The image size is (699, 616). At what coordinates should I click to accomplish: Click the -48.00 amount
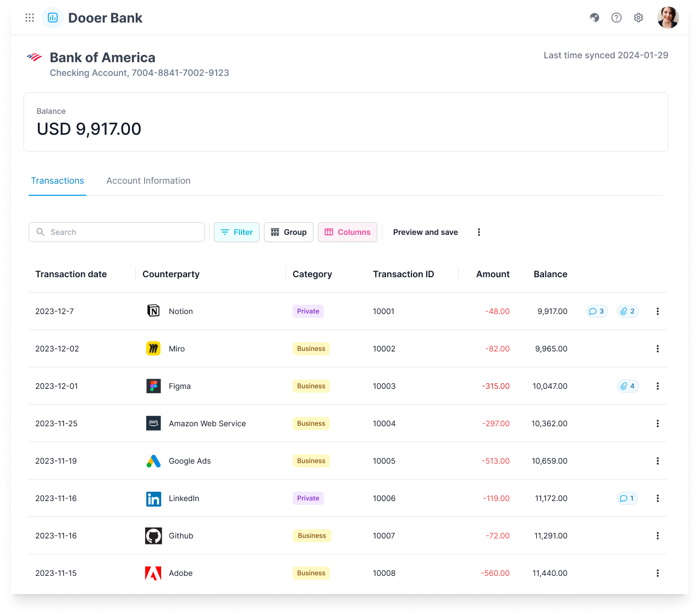pyautogui.click(x=497, y=311)
